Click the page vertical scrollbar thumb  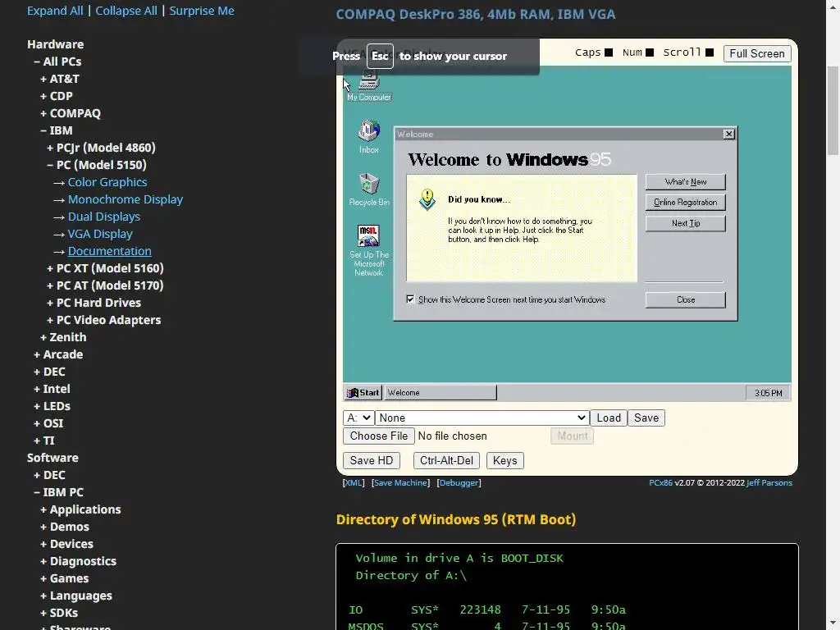(x=833, y=110)
